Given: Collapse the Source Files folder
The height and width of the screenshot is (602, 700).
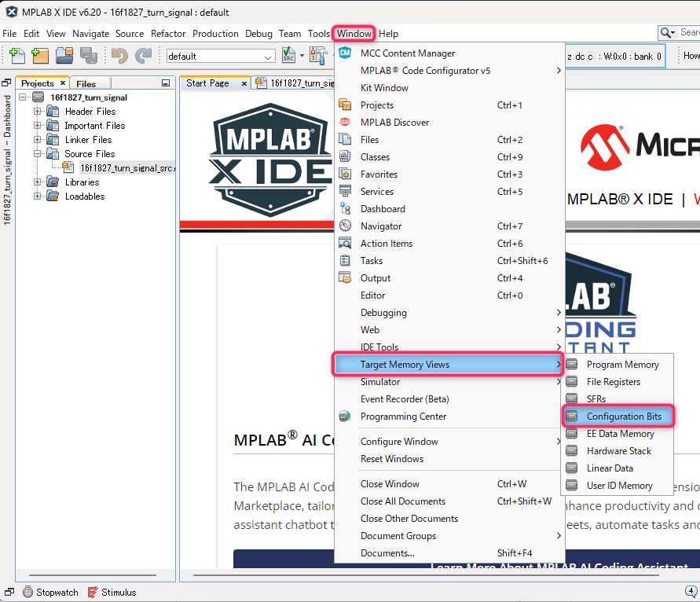Looking at the screenshot, I should [38, 153].
